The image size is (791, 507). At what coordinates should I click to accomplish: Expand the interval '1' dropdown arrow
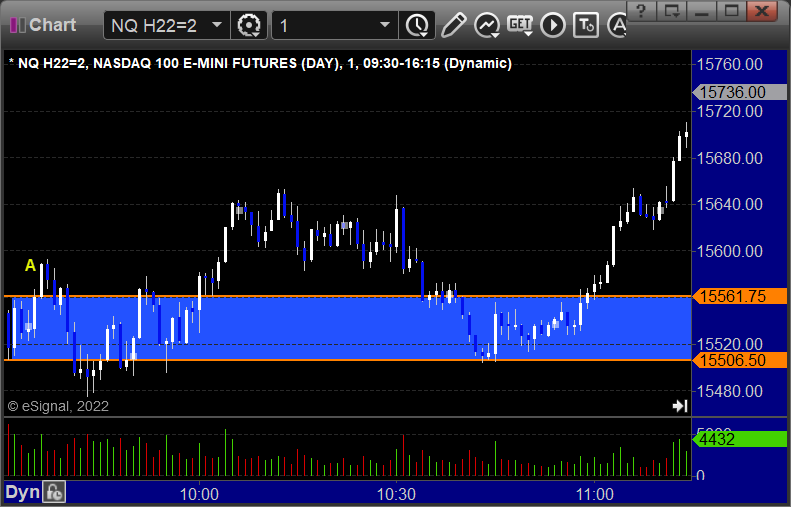(384, 25)
